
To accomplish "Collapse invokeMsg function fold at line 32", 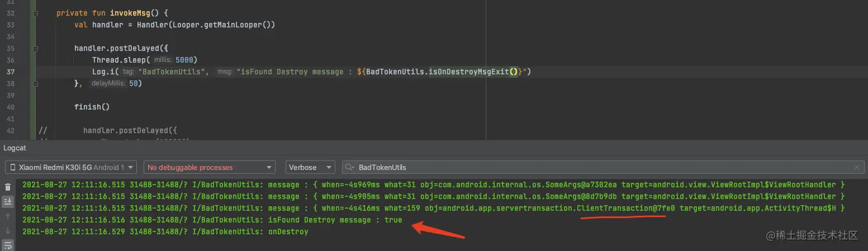I will coord(36,13).
